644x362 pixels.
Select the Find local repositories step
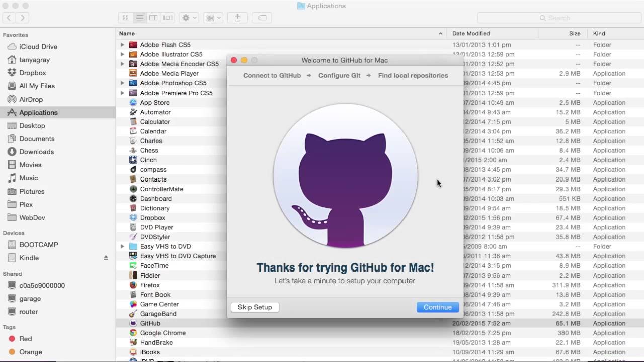[x=413, y=75]
